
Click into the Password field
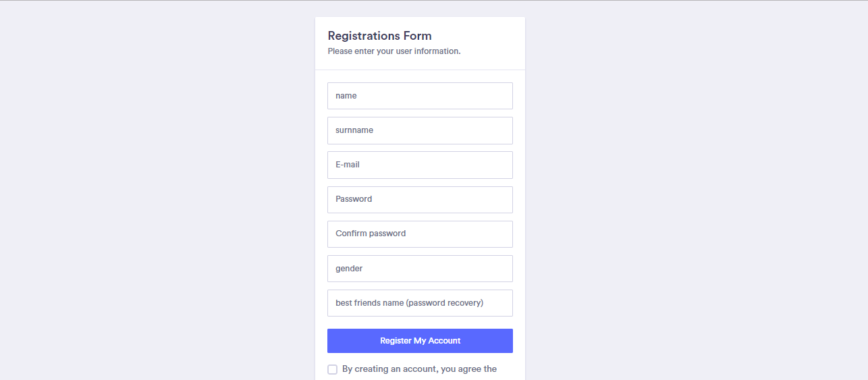coord(420,199)
